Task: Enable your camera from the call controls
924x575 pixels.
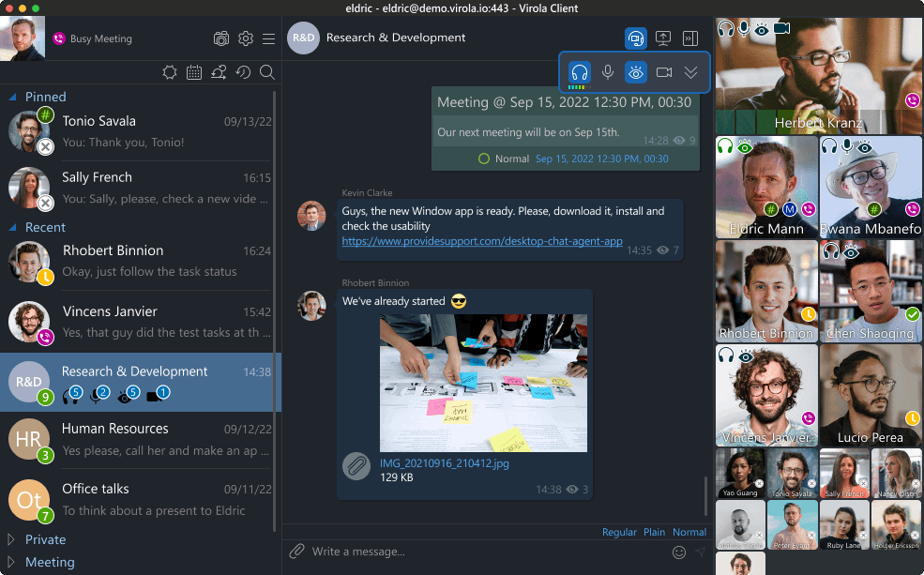Action: pyautogui.click(x=662, y=71)
